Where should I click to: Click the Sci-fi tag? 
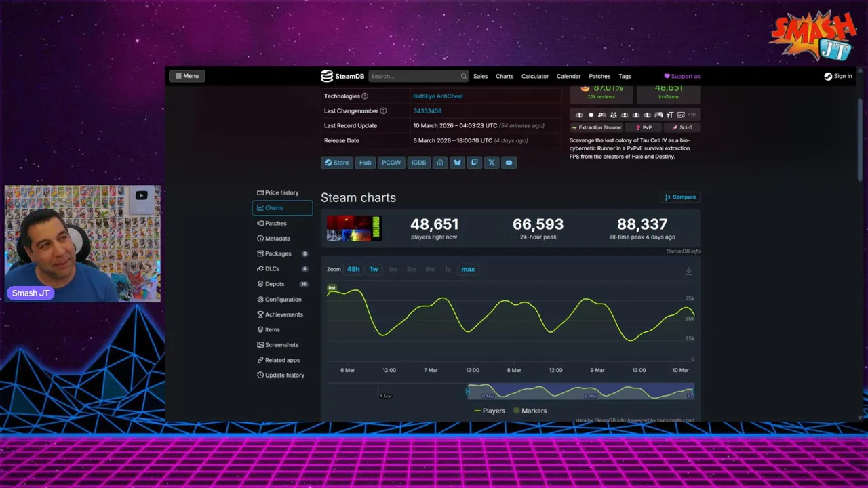coord(682,127)
